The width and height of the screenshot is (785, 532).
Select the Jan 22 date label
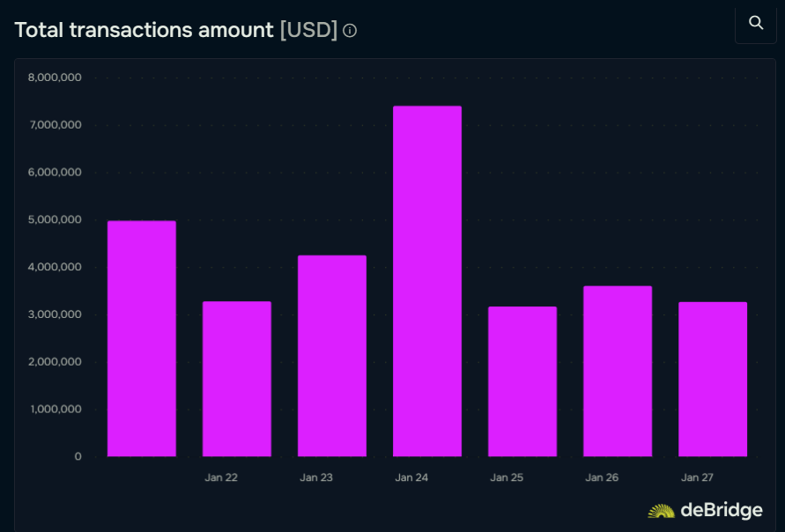(x=221, y=477)
